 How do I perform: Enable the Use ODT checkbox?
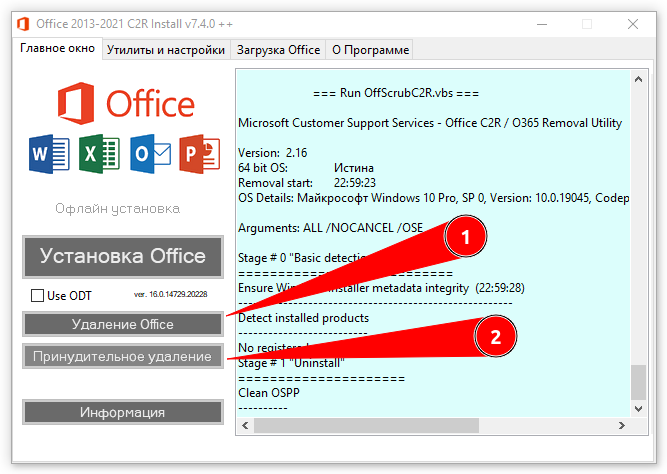tap(37, 295)
